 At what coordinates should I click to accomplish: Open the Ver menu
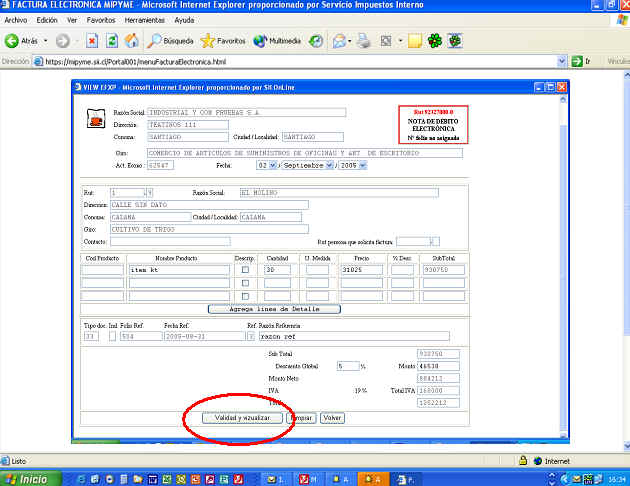coord(72,20)
